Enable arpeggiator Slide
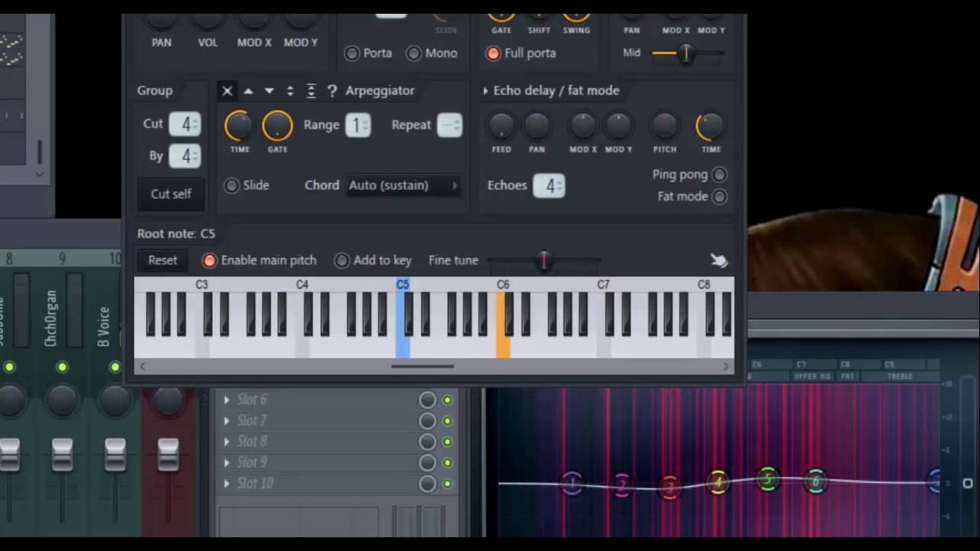The image size is (980, 551). [x=231, y=186]
